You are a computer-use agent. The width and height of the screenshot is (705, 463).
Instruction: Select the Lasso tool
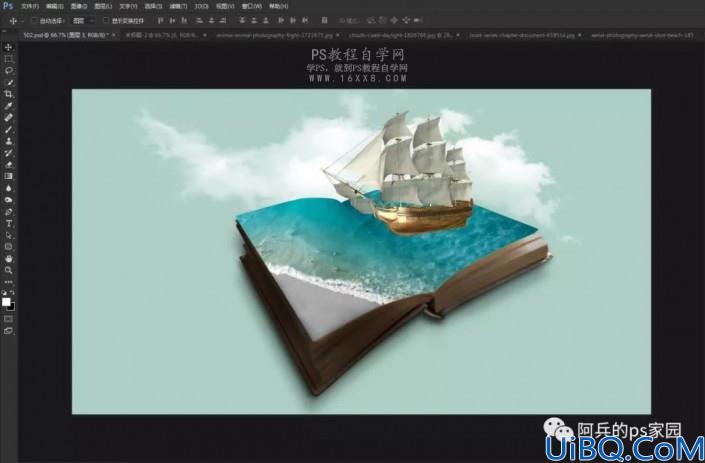(9, 71)
